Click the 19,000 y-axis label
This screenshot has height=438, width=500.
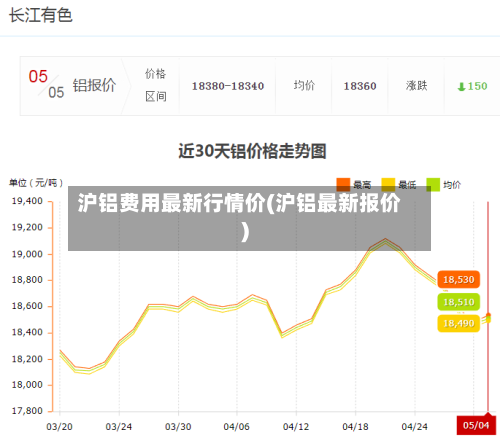click(x=27, y=254)
